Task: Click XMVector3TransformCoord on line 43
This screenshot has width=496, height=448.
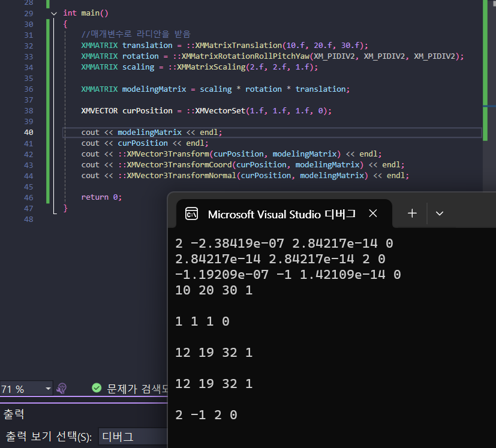Action: [179, 165]
